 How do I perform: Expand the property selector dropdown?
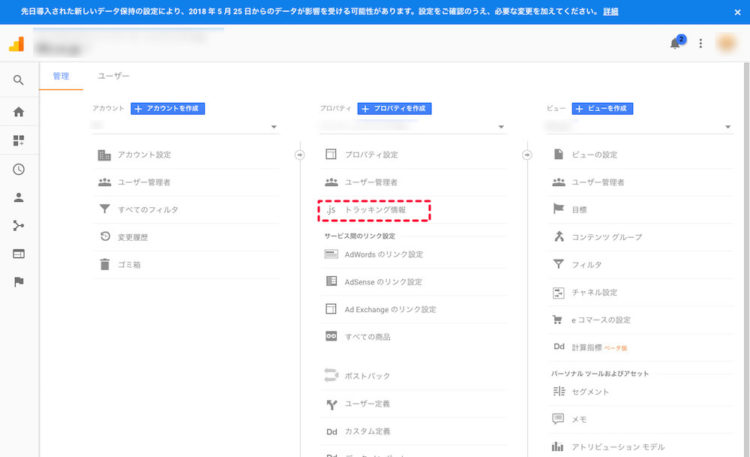tap(413, 126)
